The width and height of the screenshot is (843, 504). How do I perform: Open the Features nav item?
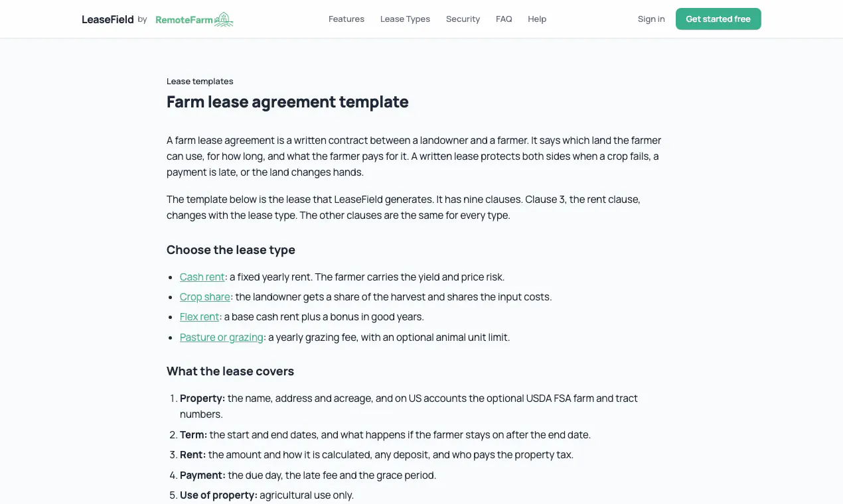(346, 19)
